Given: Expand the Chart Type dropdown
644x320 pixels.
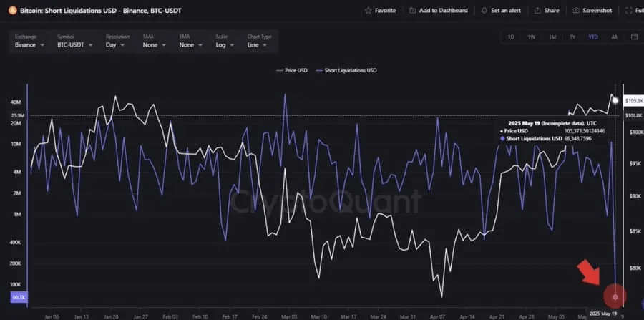Looking at the screenshot, I should 259,45.
